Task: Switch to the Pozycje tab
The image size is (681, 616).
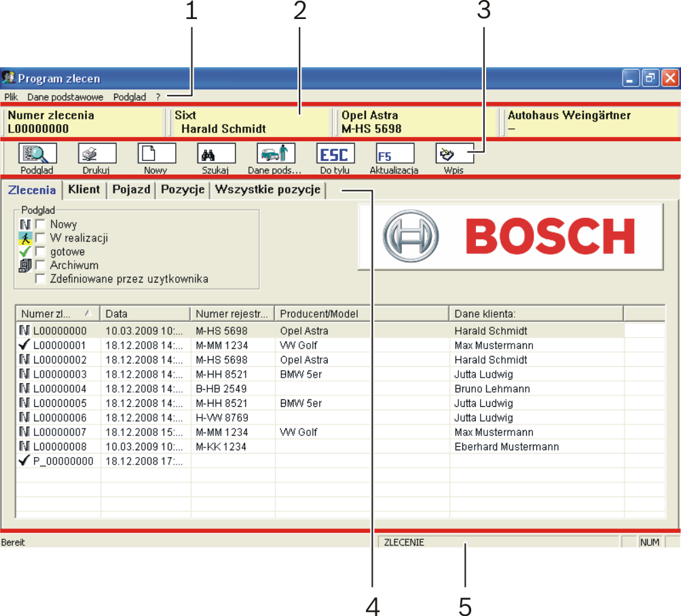Action: 183,189
